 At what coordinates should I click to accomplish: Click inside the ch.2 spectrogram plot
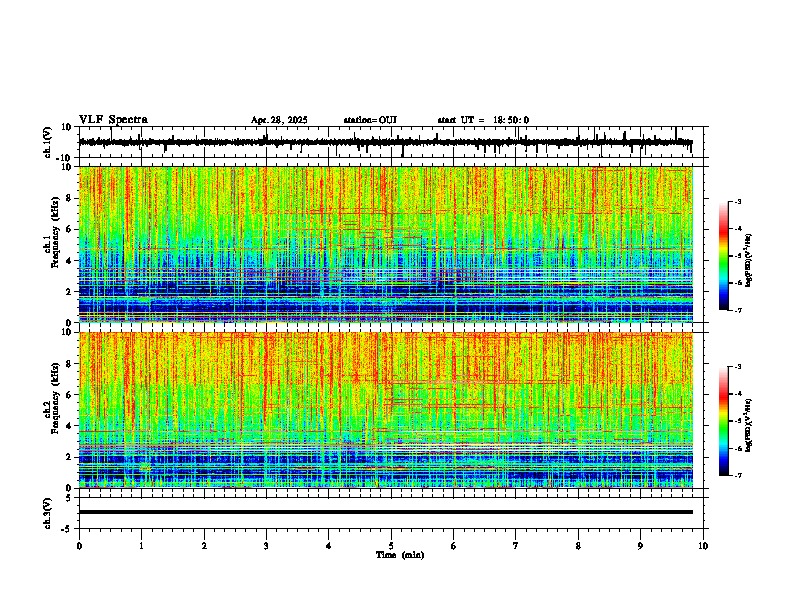[386, 410]
